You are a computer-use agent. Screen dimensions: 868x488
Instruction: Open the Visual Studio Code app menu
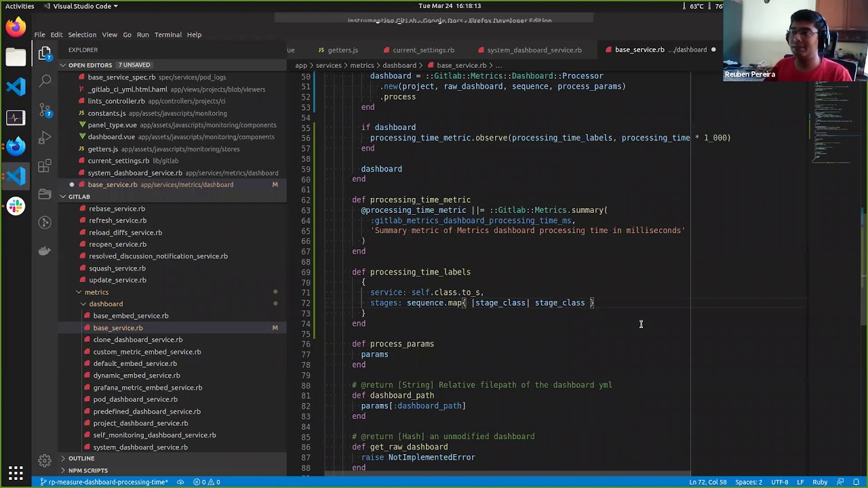(x=81, y=6)
